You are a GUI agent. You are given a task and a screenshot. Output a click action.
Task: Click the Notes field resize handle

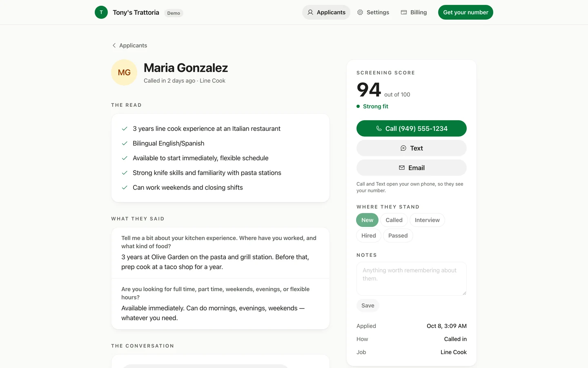464,293
